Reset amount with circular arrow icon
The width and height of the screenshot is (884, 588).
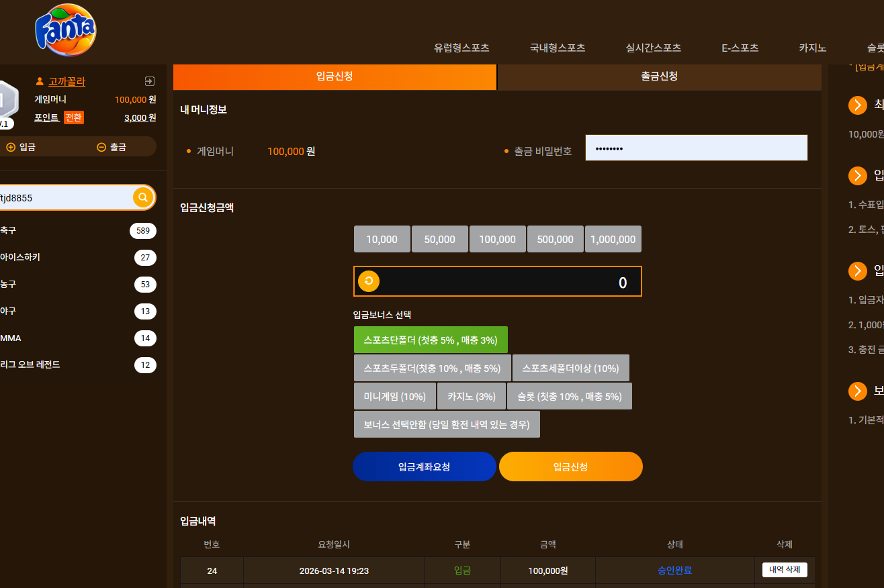click(369, 281)
